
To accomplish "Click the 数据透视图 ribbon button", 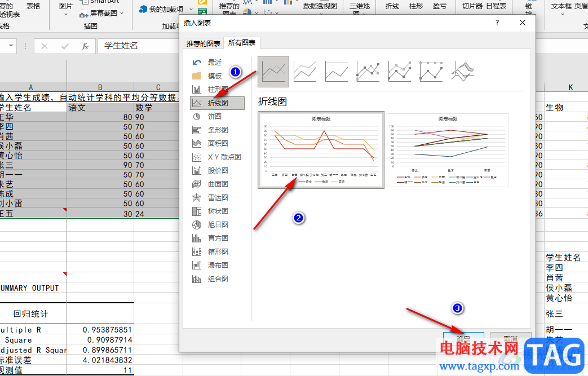I will pyautogui.click(x=320, y=7).
